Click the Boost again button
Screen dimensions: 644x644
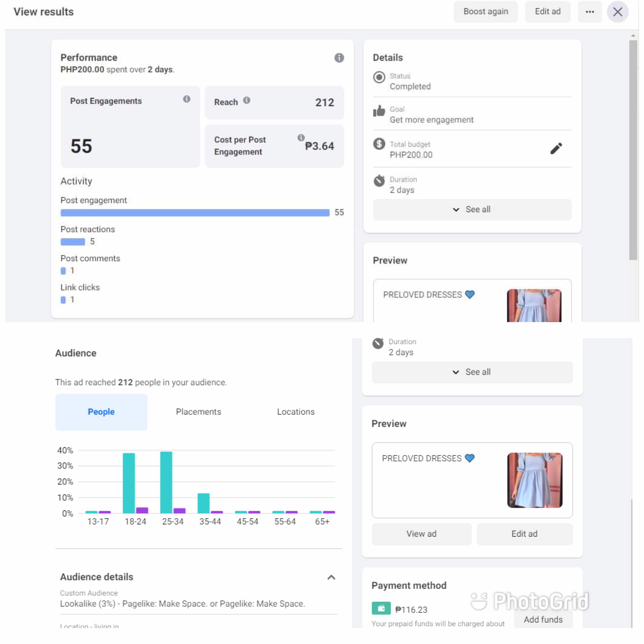click(x=485, y=12)
